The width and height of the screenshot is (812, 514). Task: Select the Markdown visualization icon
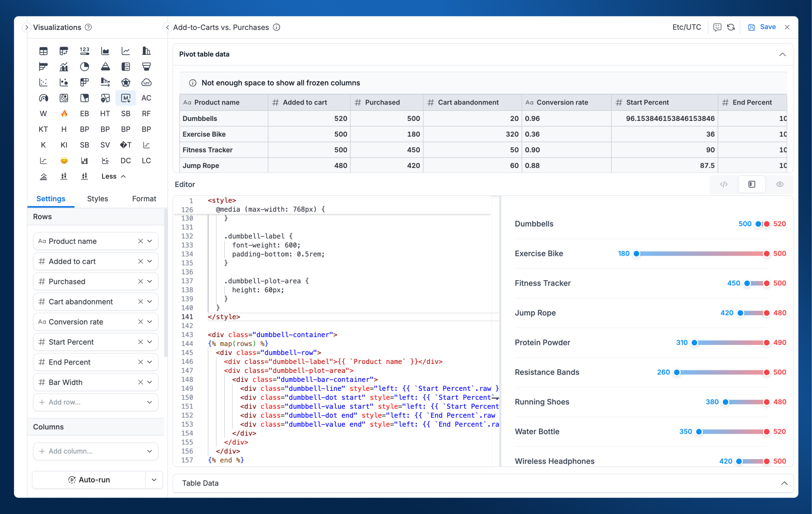coord(125,98)
